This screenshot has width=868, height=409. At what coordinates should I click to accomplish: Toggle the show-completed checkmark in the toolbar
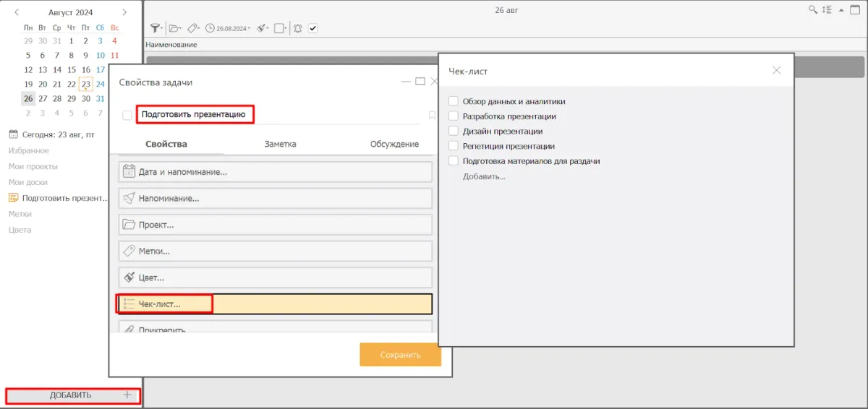pos(313,28)
